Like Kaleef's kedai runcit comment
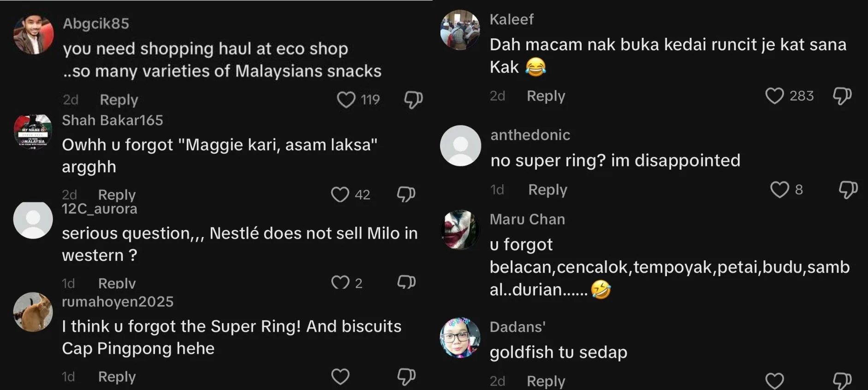Image resolution: width=868 pixels, height=390 pixels. tap(774, 96)
